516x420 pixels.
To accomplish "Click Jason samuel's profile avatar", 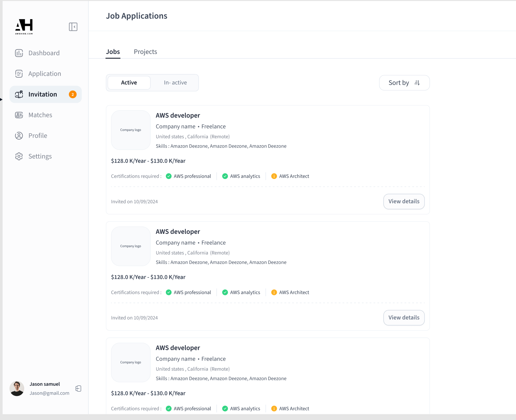I will click(17, 389).
